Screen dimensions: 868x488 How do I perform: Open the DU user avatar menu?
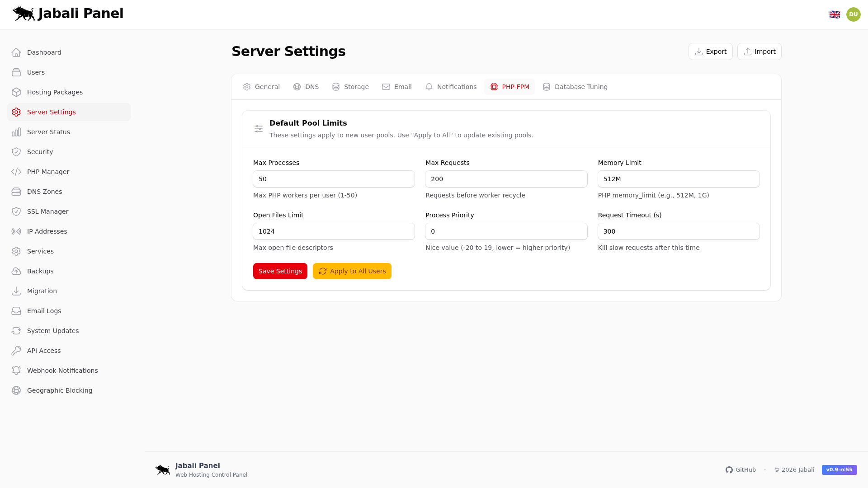pos(853,14)
